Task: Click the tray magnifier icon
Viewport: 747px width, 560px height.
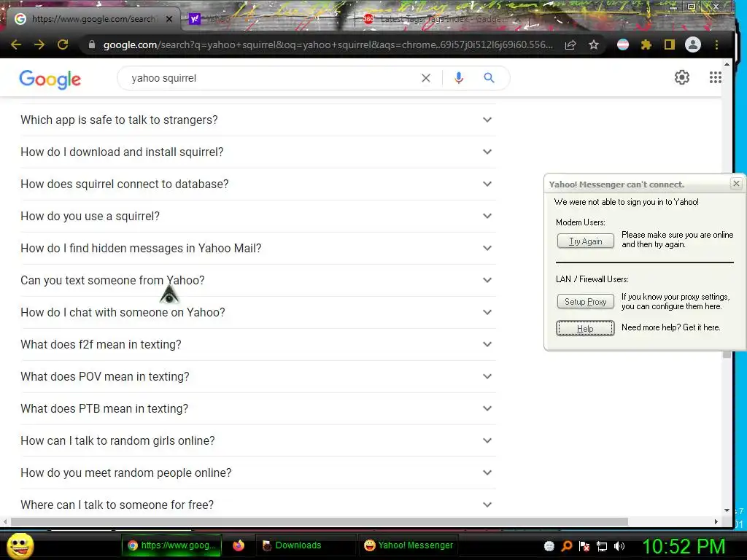Action: pos(566,546)
